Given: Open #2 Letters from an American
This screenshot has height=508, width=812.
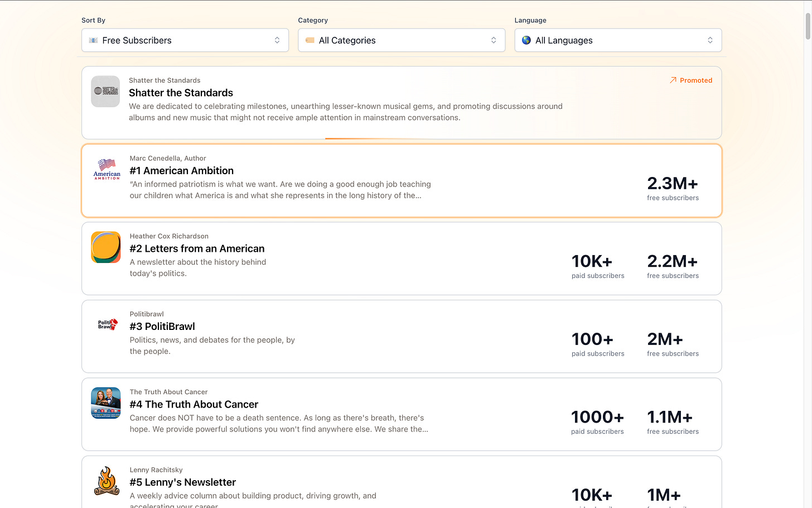Looking at the screenshot, I should 197,248.
